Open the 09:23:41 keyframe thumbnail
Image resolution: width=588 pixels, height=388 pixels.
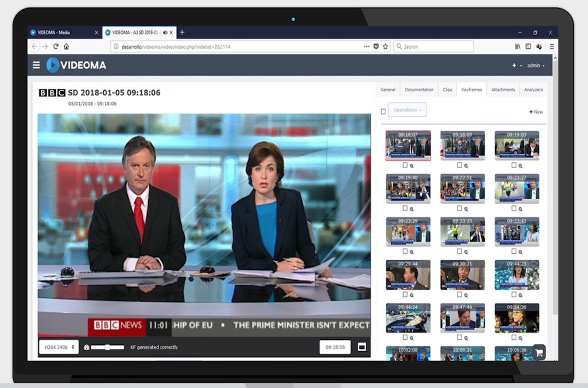517,232
